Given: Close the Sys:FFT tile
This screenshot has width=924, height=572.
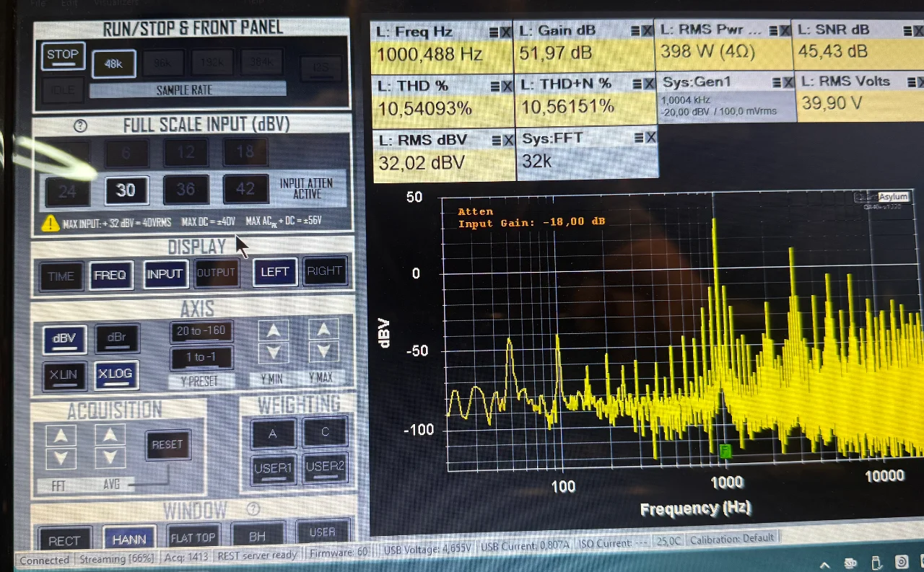Looking at the screenshot, I should coord(650,137).
